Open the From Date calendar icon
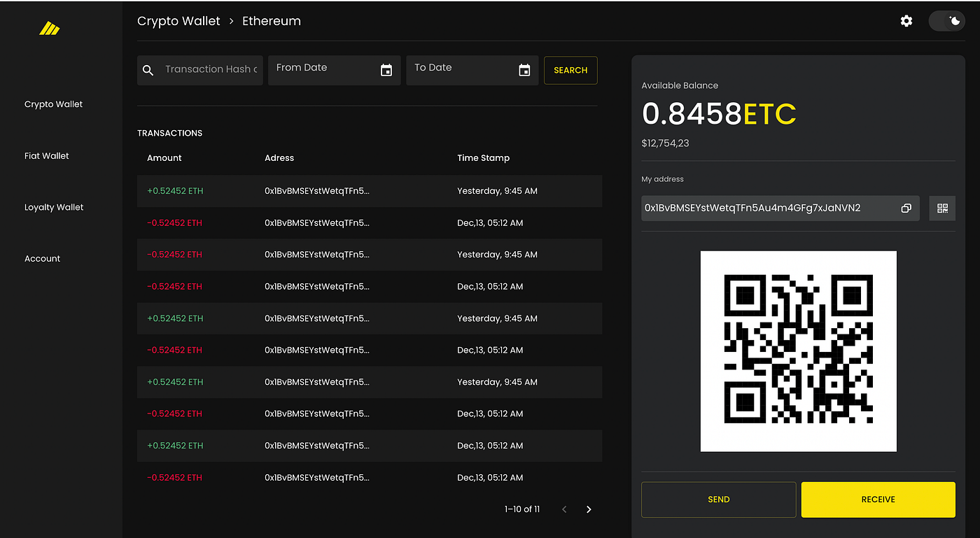The image size is (980, 538). [386, 70]
